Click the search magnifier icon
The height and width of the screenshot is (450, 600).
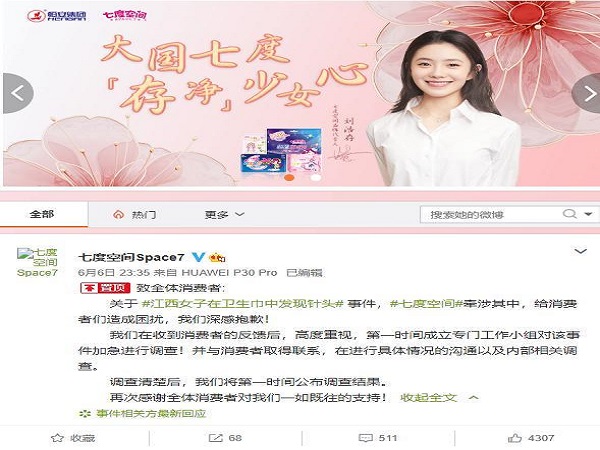[569, 214]
